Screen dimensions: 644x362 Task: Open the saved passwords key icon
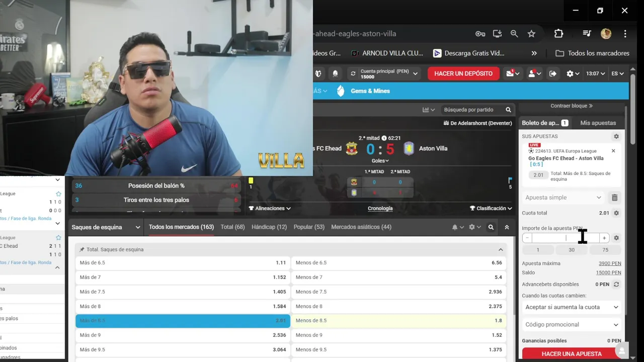point(480,34)
